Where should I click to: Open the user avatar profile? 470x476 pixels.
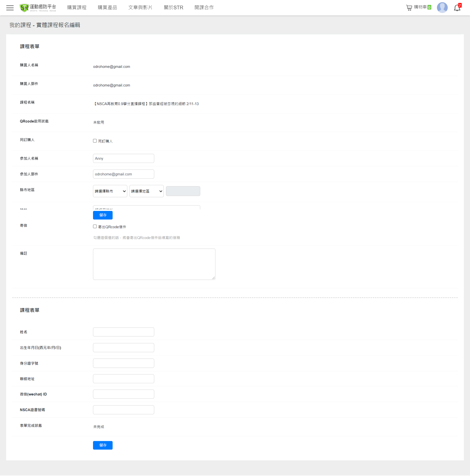442,8
